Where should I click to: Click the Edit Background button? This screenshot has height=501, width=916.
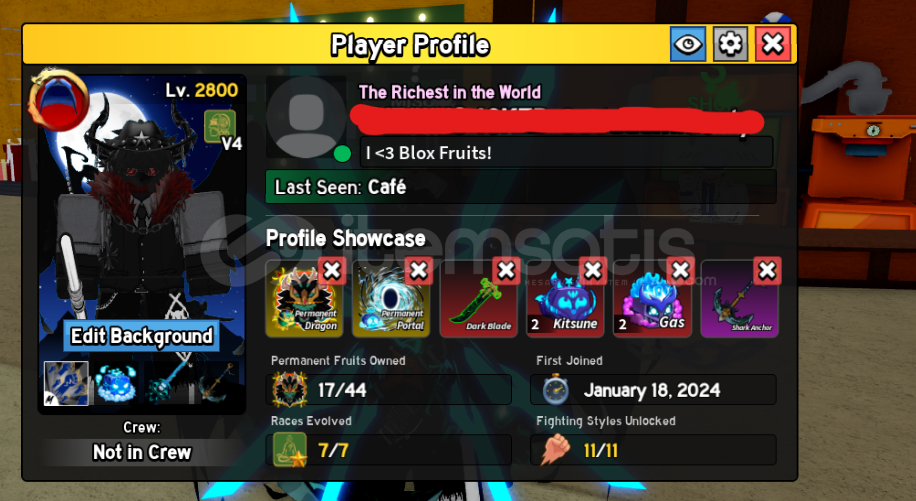(141, 336)
